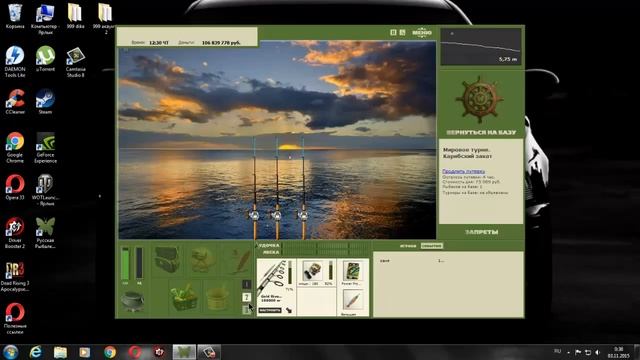Click the volume icon in the system tray
The image size is (640, 360).
click(x=597, y=352)
